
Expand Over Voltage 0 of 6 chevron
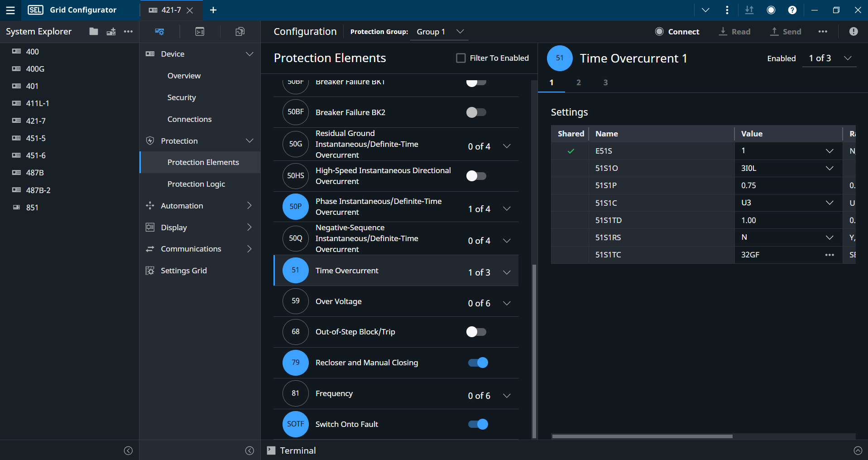[507, 303]
